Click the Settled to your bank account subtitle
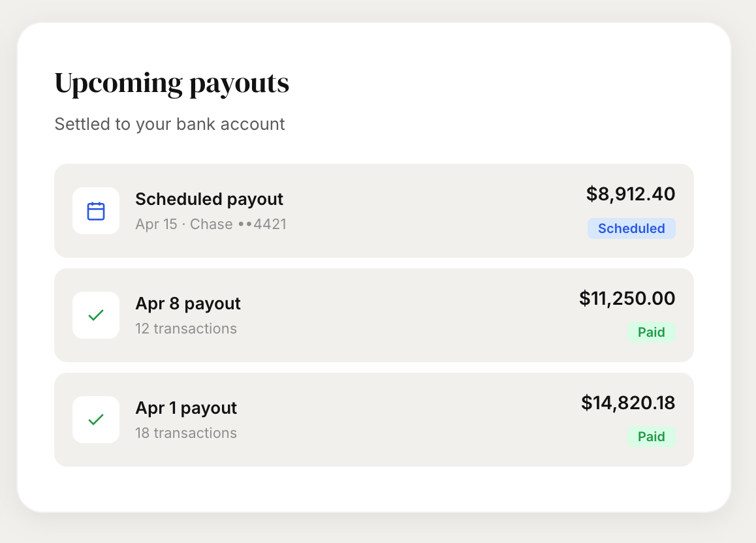 tap(170, 124)
